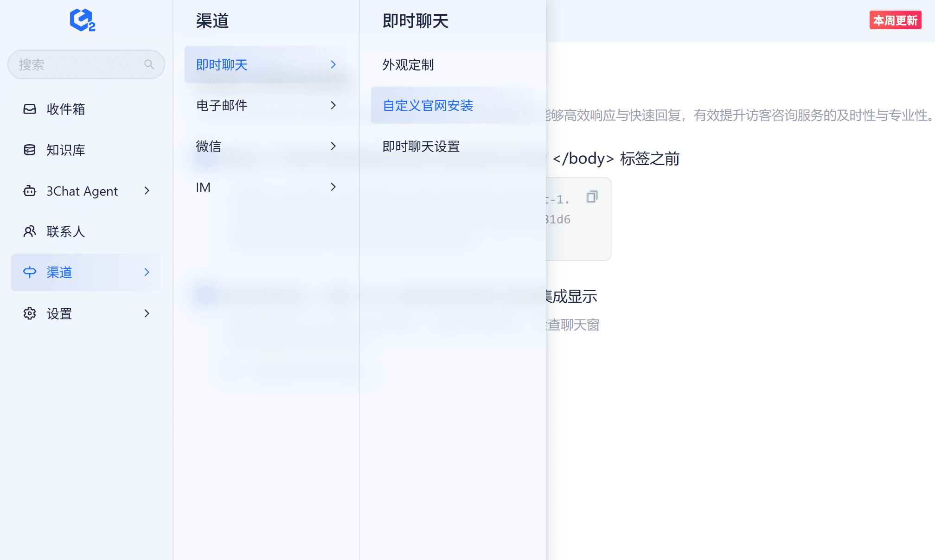Image resolution: width=935 pixels, height=560 pixels.
Task: Click the 本周更新 red badge button
Action: [895, 20]
